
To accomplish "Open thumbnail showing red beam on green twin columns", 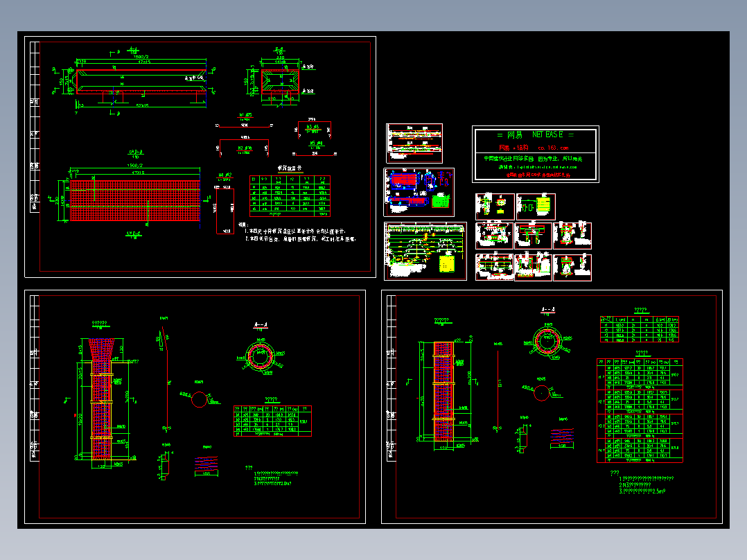I will (x=533, y=236).
